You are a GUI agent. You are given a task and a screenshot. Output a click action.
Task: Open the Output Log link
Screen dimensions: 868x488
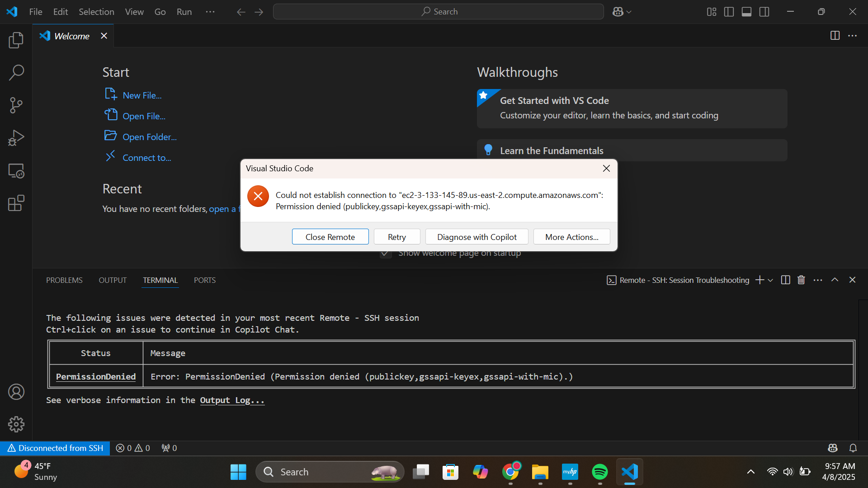click(x=232, y=400)
